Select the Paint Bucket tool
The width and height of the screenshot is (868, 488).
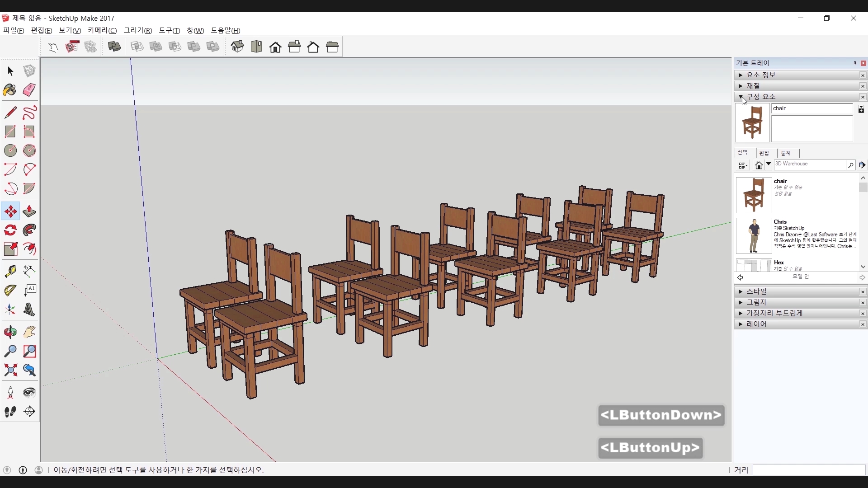pos(10,90)
